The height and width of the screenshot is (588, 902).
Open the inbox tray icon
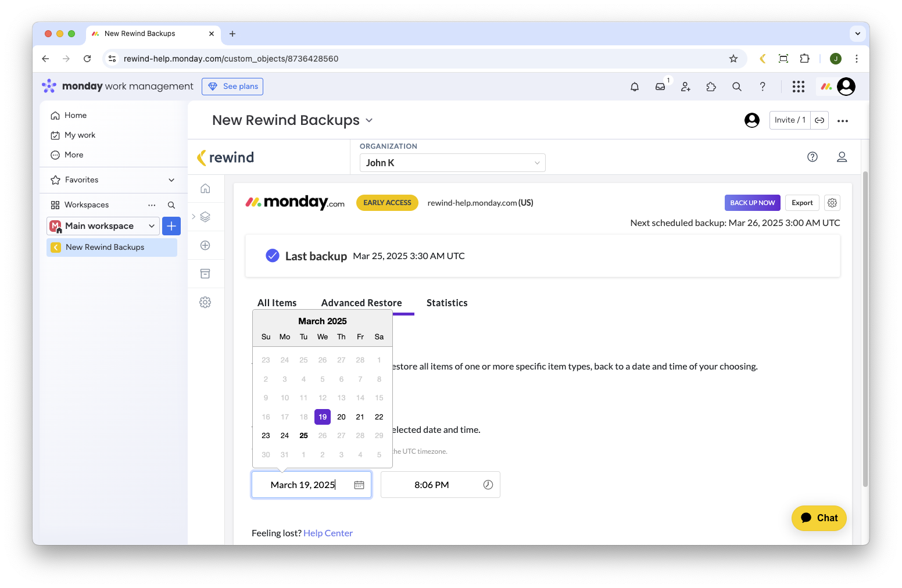(660, 87)
